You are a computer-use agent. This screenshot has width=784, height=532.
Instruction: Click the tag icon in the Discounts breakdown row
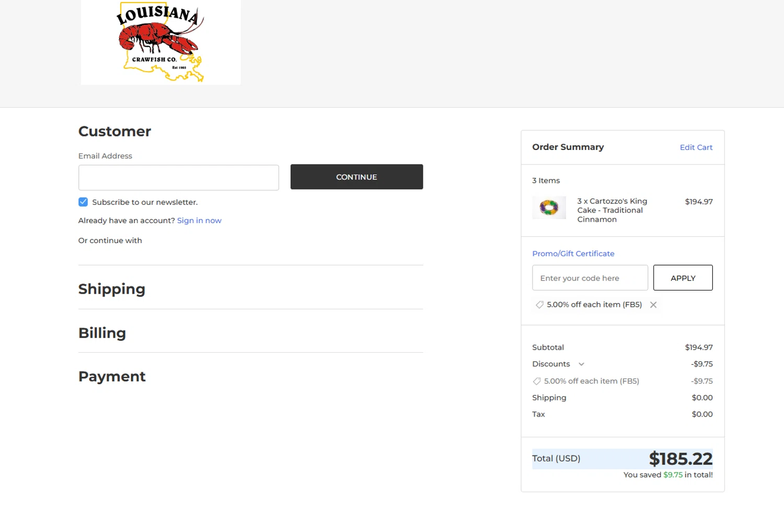pos(537,381)
